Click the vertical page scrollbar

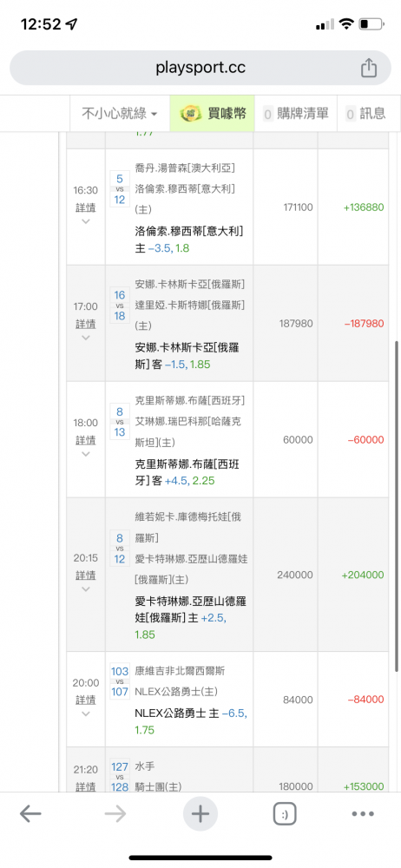click(x=397, y=506)
